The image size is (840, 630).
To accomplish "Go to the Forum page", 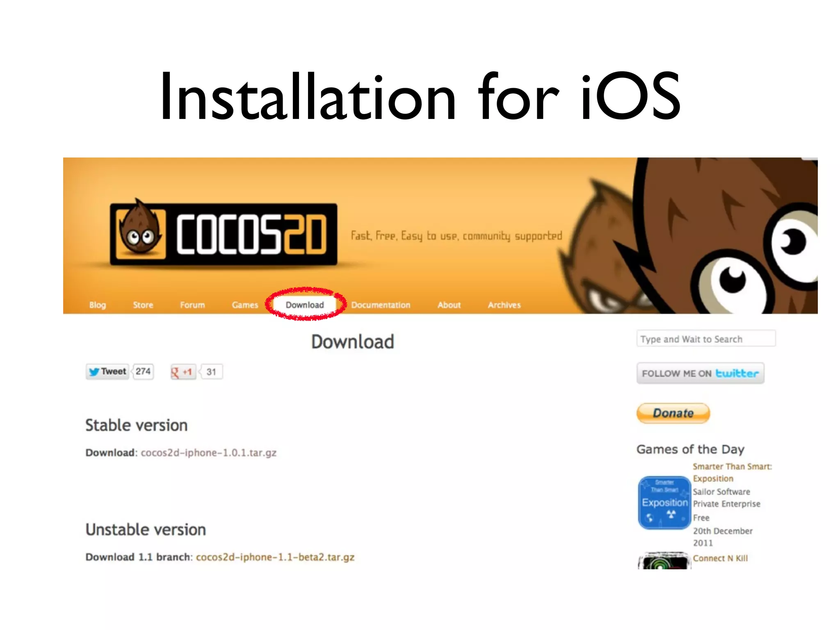I will 192,305.
